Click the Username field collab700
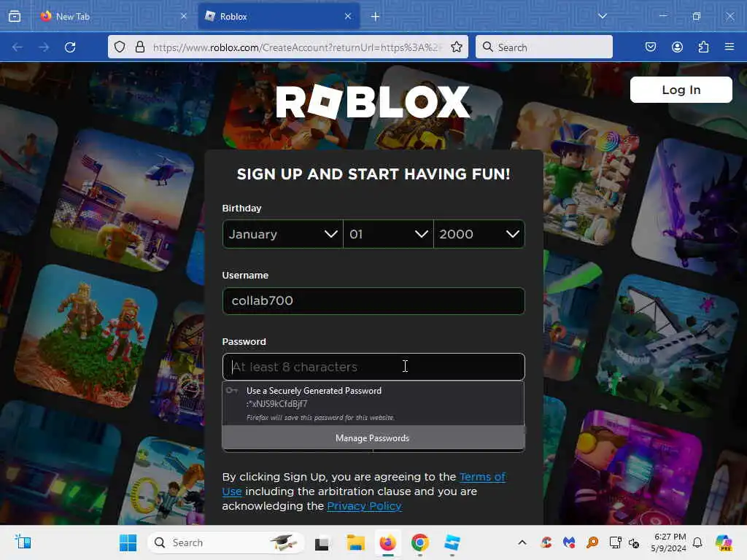 [x=373, y=301]
